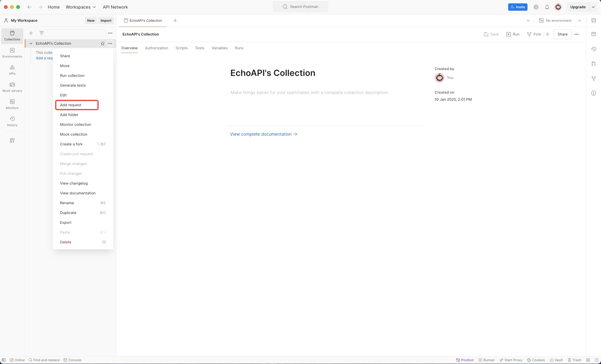
Task: Click the Invite button
Action: point(518,7)
